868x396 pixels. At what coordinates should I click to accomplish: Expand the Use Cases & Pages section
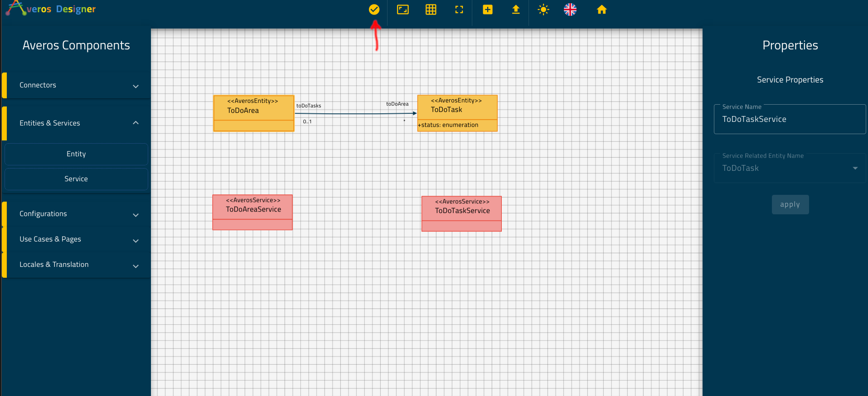77,239
